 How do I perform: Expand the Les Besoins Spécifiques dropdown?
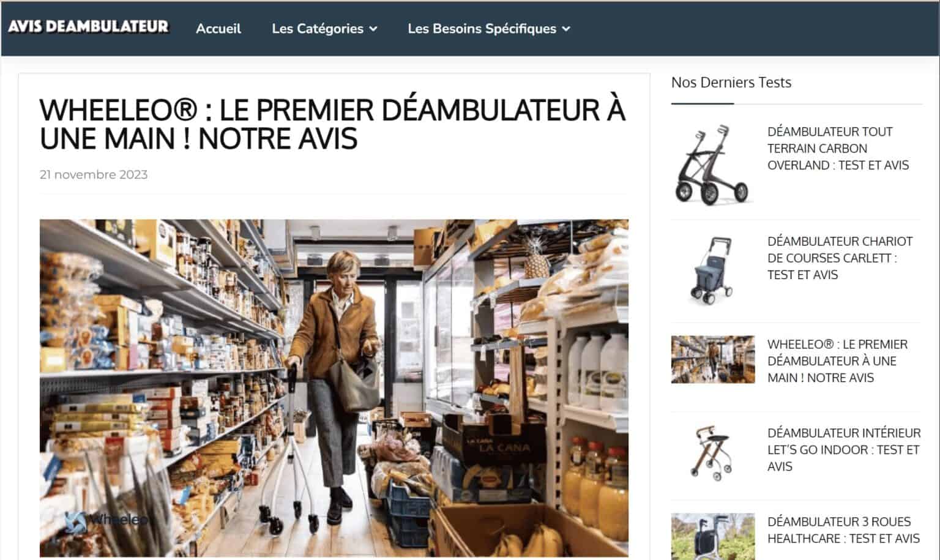[488, 29]
